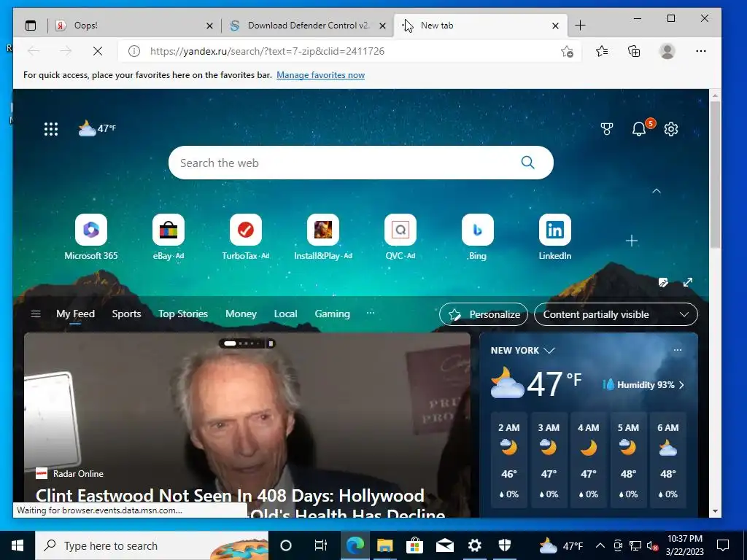Add a new quick link site
Screen dimensions: 747x560
pos(632,241)
